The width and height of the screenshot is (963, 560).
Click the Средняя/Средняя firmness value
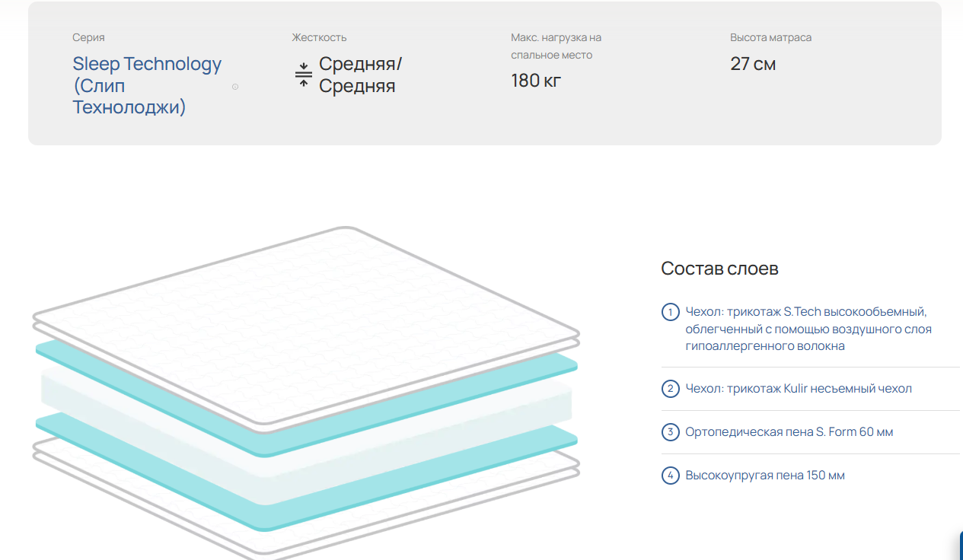[x=360, y=75]
